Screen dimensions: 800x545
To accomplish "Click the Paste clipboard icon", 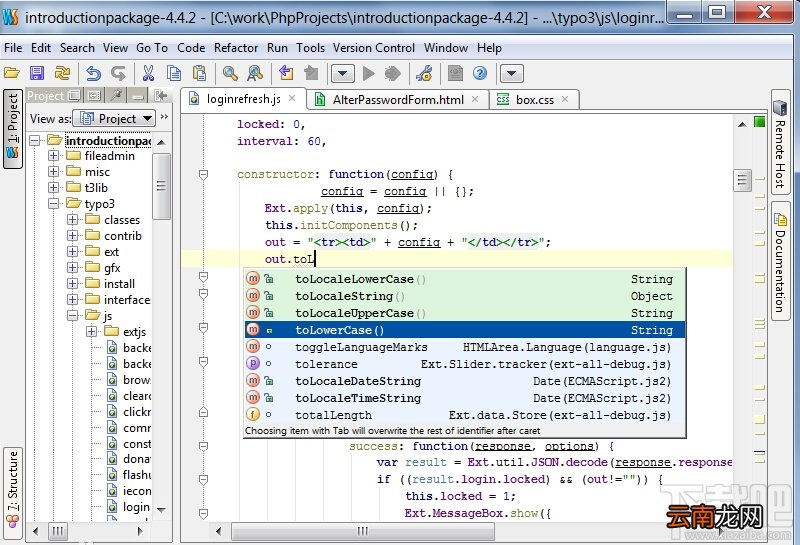I will click(199, 73).
